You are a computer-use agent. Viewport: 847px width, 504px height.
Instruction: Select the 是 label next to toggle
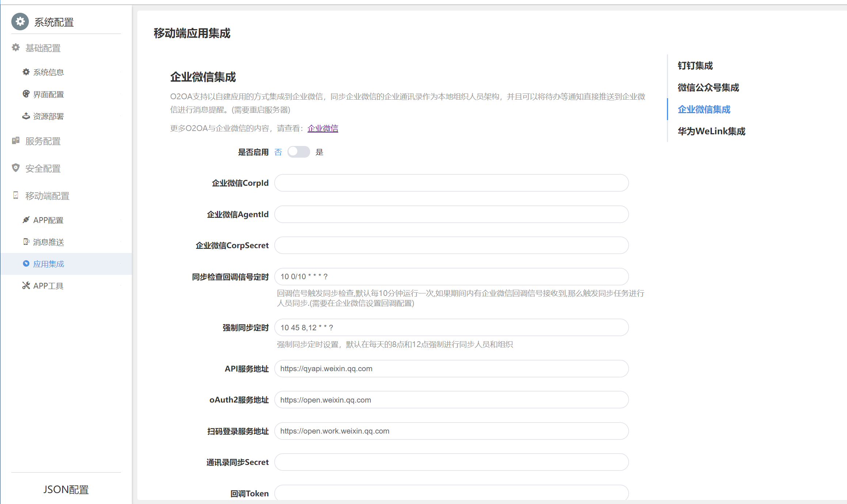319,152
